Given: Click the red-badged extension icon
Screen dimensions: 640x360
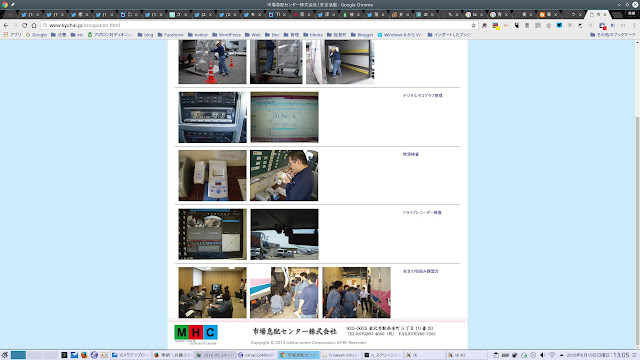Looking at the screenshot, I should pyautogui.click(x=602, y=26).
